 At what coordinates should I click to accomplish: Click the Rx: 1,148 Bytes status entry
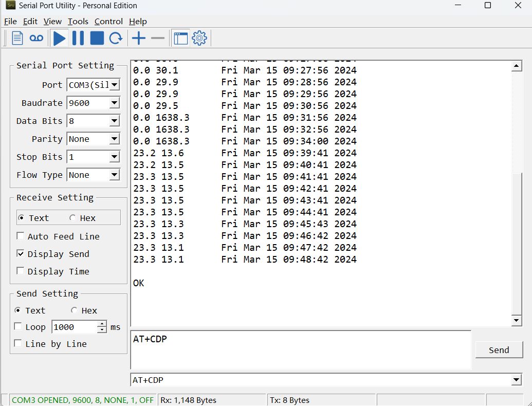(188, 400)
